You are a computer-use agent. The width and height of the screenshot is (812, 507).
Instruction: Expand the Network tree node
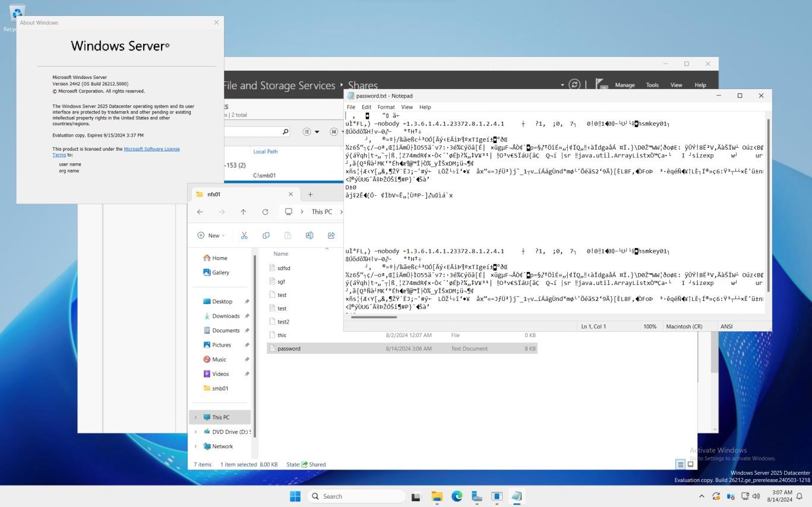(x=196, y=446)
